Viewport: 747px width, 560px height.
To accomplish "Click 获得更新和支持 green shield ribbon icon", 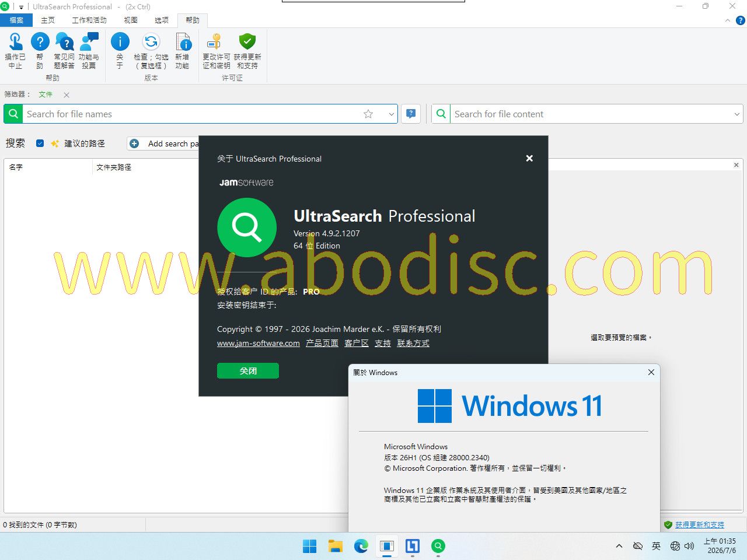I will tap(247, 42).
